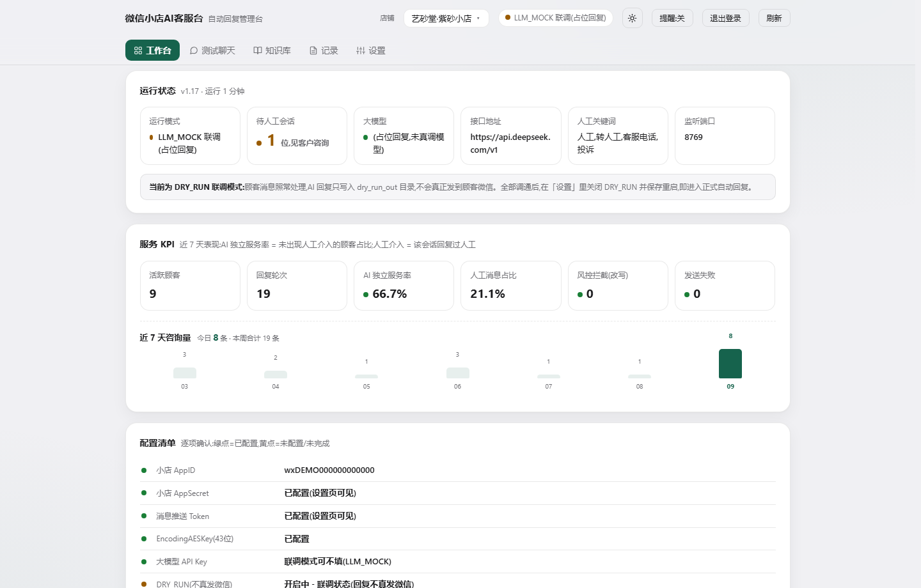The width and height of the screenshot is (921, 588).
Task: Toggle the light/dark theme sun icon
Action: (x=632, y=18)
